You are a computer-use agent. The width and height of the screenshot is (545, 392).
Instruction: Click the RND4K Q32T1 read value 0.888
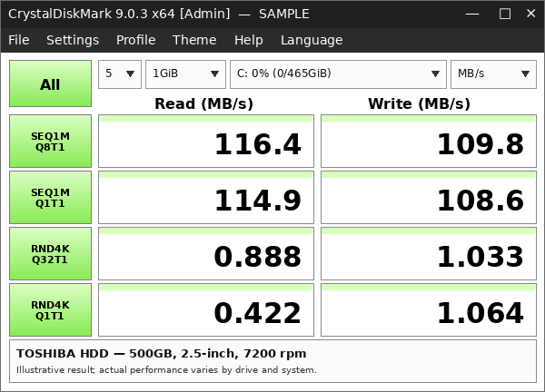pyautogui.click(x=206, y=254)
